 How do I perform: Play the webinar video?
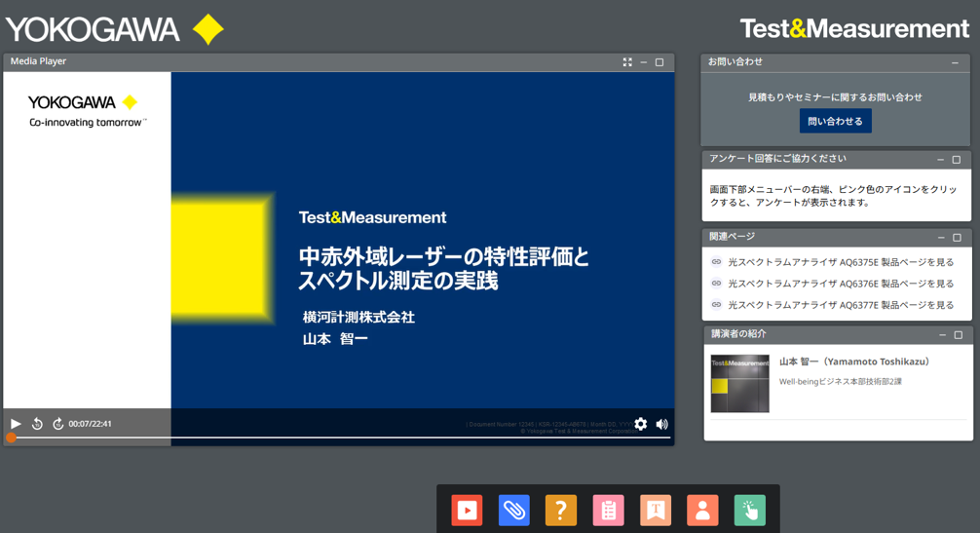(17, 424)
